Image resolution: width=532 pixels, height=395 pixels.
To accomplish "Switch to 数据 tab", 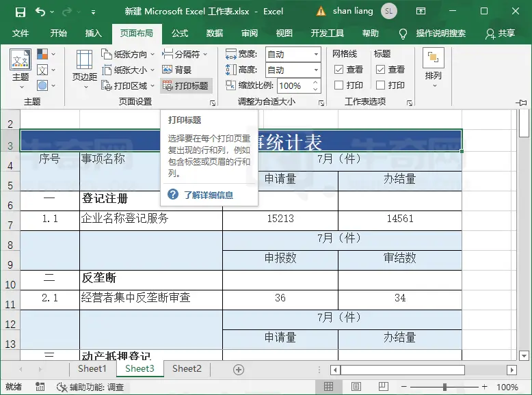I will [215, 33].
